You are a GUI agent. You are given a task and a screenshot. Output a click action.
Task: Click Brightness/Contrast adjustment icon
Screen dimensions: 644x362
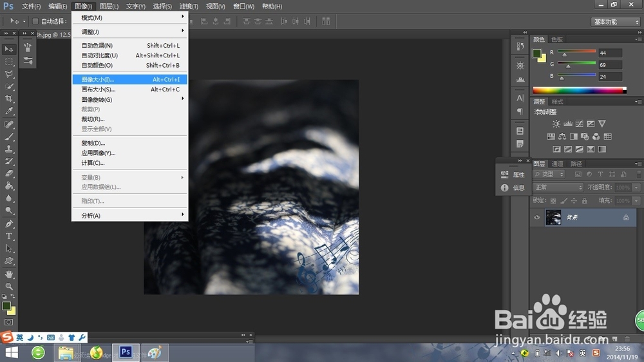point(556,124)
